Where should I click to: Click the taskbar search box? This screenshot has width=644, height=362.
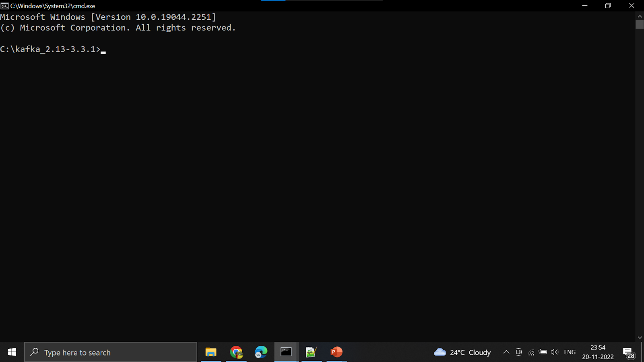tap(111, 352)
